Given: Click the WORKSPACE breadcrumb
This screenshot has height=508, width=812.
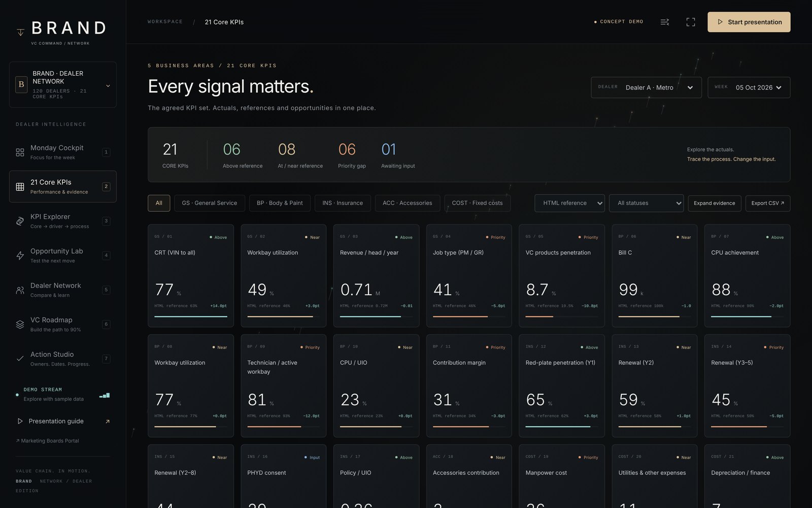Looking at the screenshot, I should pos(165,22).
